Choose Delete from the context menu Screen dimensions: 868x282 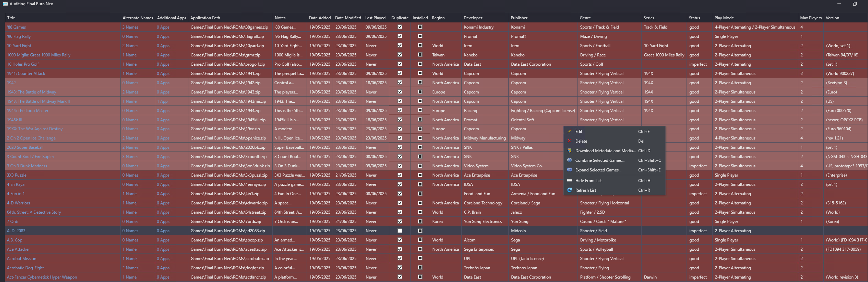click(614, 141)
